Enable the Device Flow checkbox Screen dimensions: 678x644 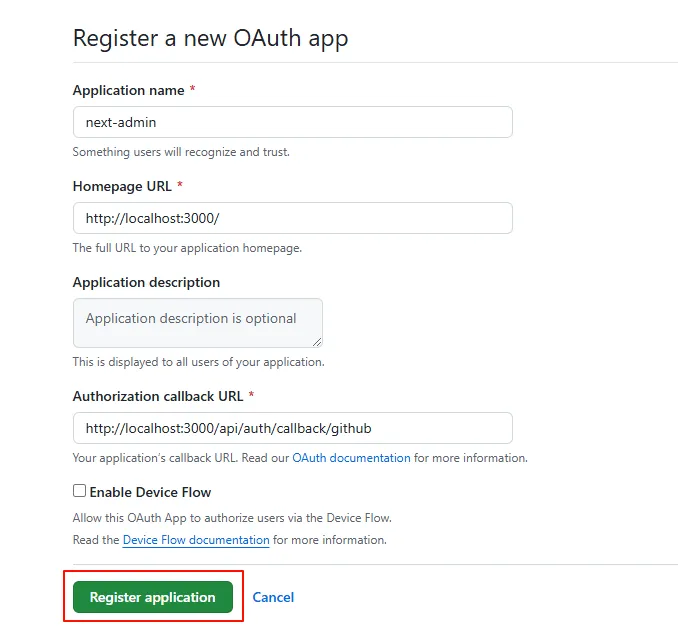point(80,490)
